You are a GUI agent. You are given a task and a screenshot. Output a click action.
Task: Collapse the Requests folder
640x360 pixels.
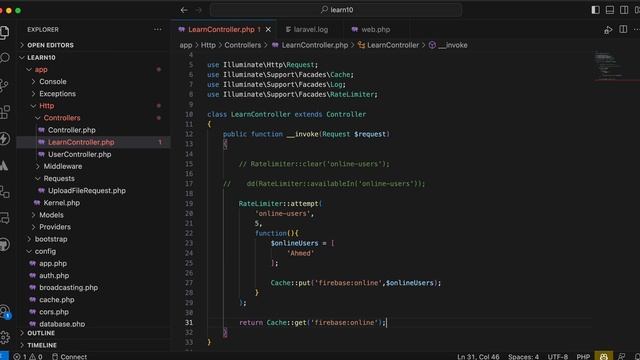coord(59,178)
